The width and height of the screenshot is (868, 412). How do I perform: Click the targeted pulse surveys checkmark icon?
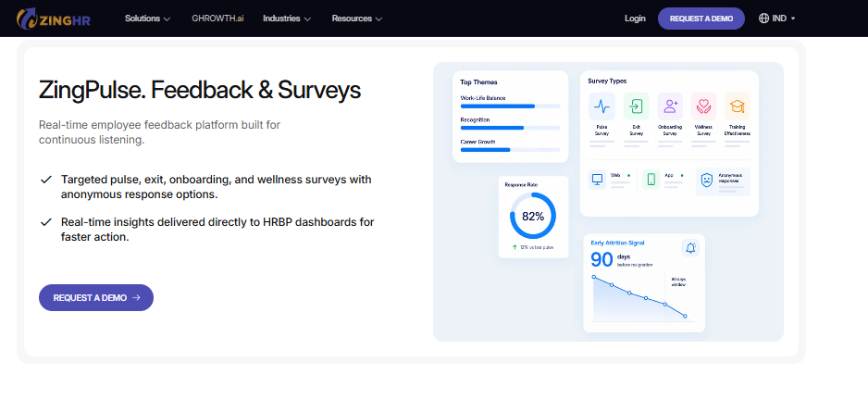point(46,180)
